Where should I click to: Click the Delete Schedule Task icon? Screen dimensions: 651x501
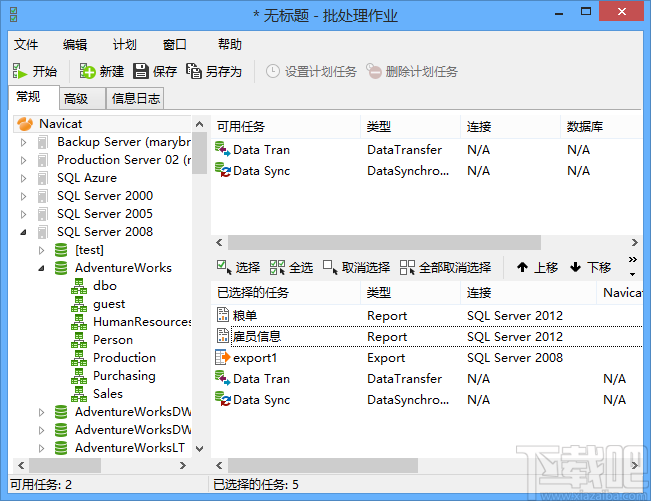pyautogui.click(x=374, y=71)
